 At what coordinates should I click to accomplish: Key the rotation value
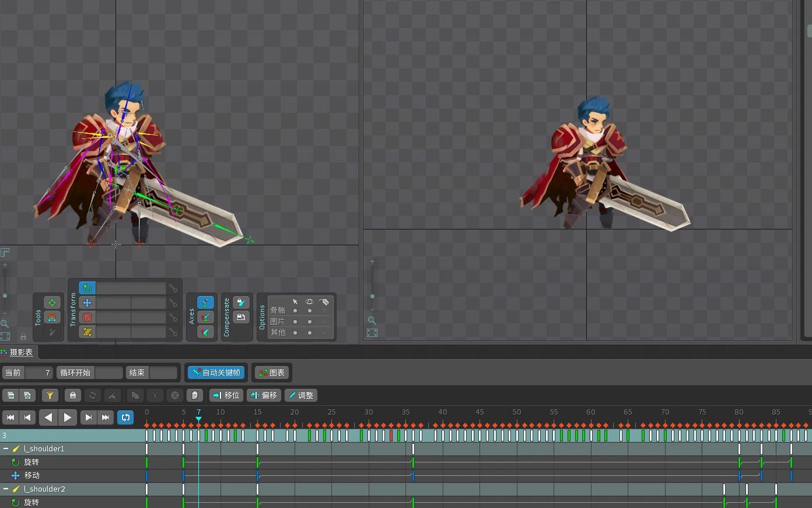pos(173,288)
